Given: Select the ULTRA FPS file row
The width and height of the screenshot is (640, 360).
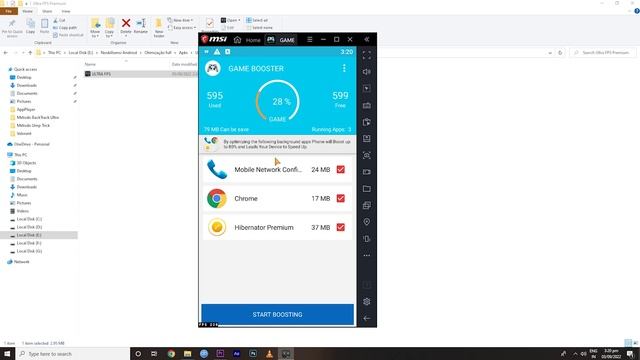Looking at the screenshot, I should (x=141, y=74).
